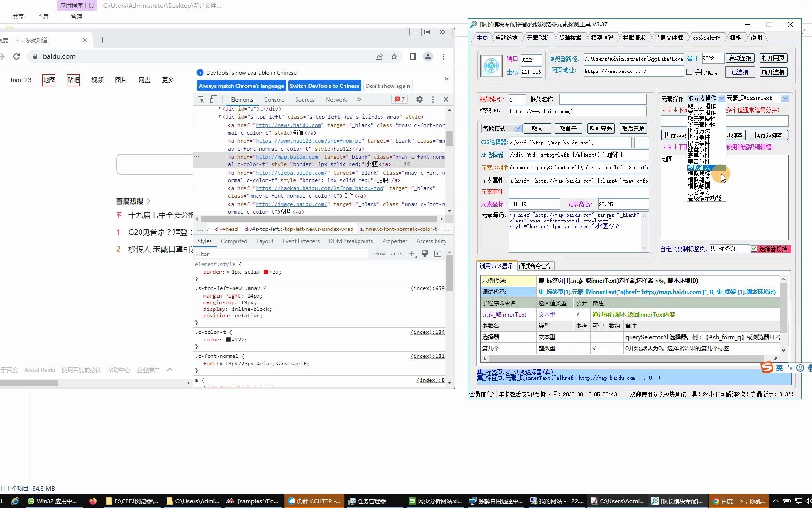Screen dimensions: 812x508
Task: Open DevTools settings gear icon
Action: (x=419, y=99)
